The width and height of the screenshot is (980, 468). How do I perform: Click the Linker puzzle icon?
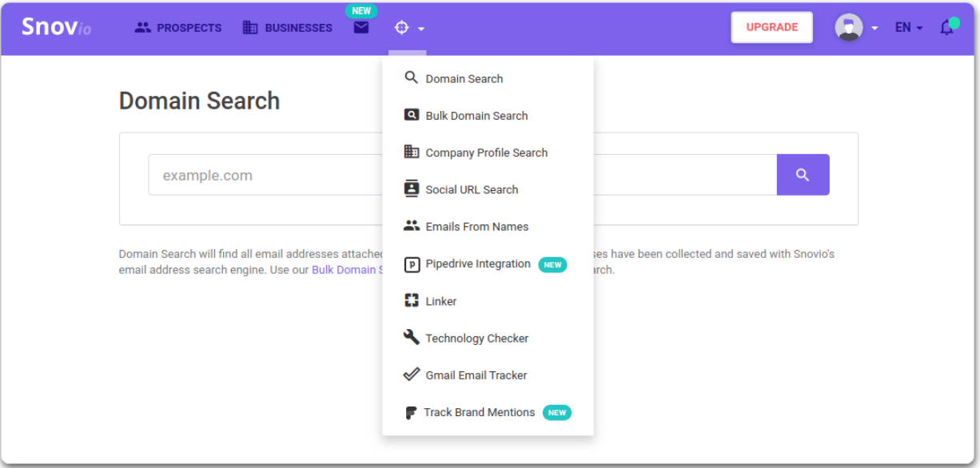412,300
